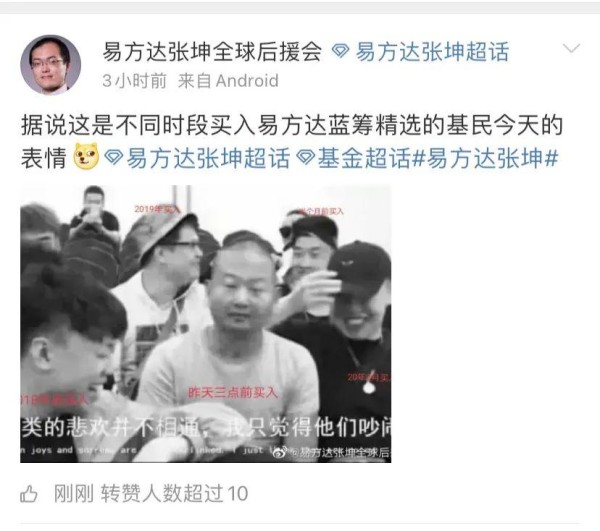This screenshot has width=600, height=531.
Task: Click diamond icon before 基金超话
Action: click(306, 158)
